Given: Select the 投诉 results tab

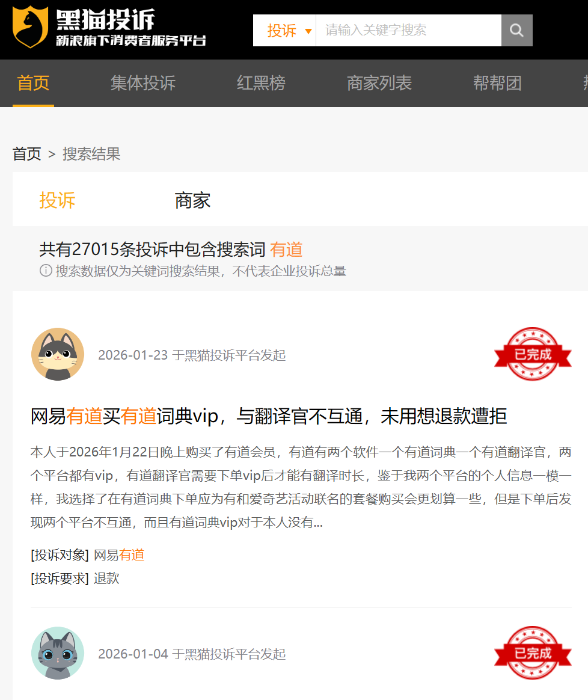Looking at the screenshot, I should coord(57,200).
